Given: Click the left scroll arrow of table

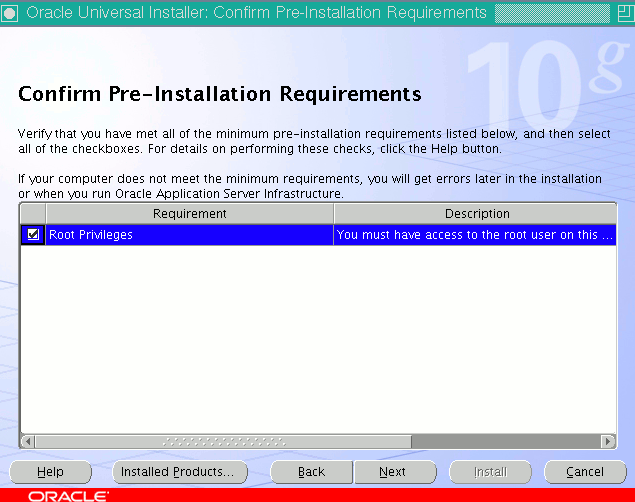Looking at the screenshot, I should point(28,441).
